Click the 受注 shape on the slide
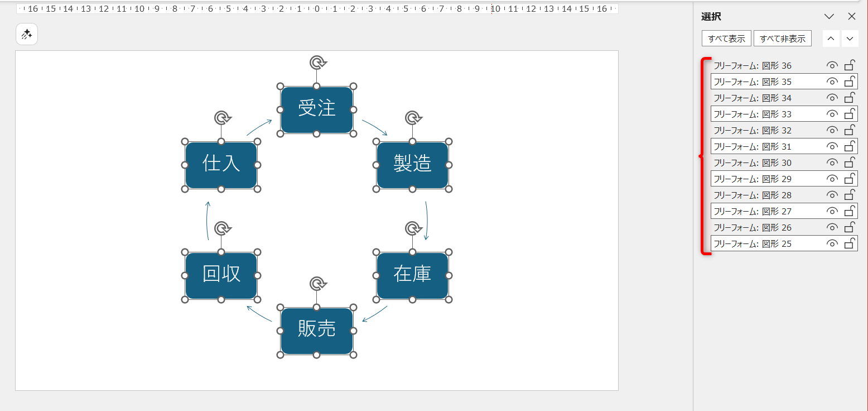868x411 pixels. tap(317, 110)
